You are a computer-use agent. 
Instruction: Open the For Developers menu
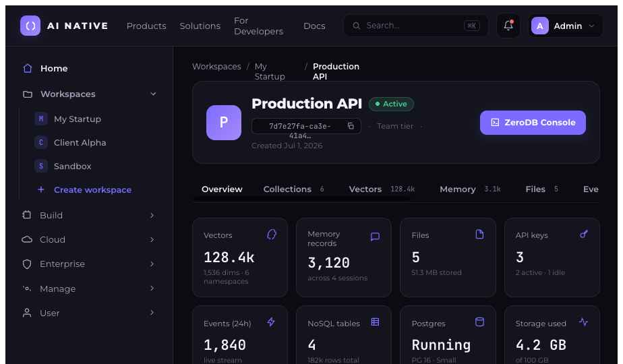point(258,26)
